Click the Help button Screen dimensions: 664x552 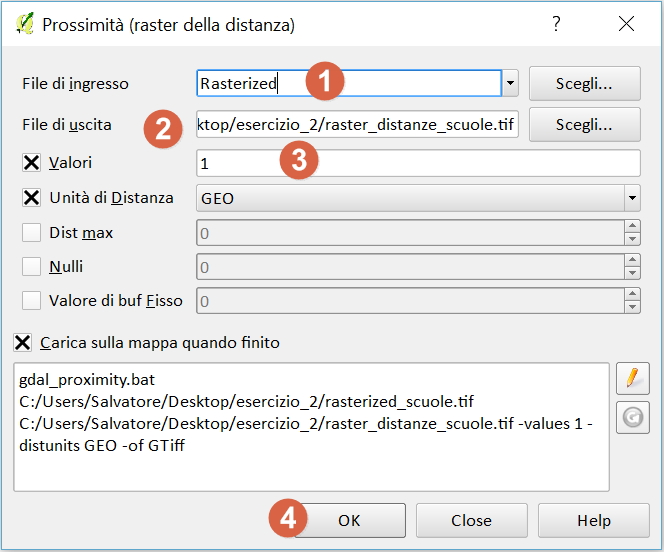coord(594,520)
